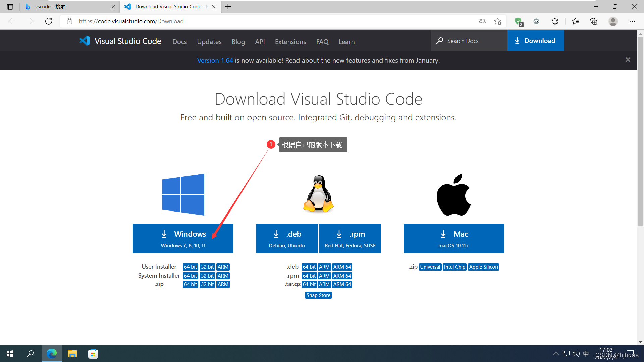Click the Microsoft Edge profile icon
The image size is (644, 362).
click(613, 21)
